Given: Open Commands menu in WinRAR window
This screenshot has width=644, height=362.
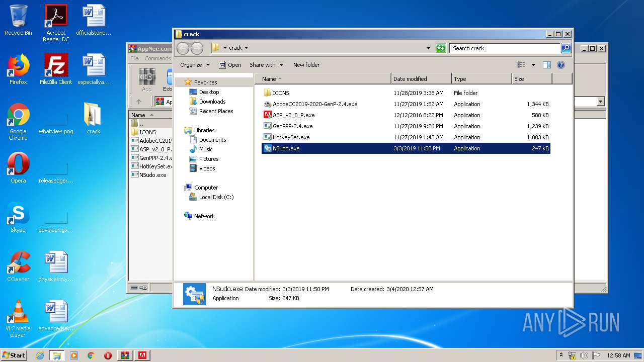Looking at the screenshot, I should 158,58.
